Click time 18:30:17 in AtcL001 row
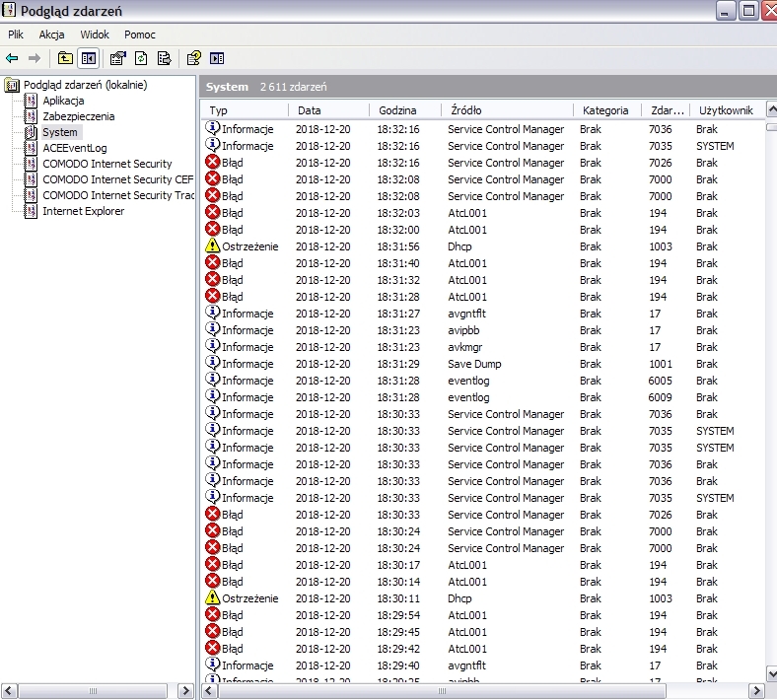This screenshot has height=700, width=777. click(x=398, y=565)
